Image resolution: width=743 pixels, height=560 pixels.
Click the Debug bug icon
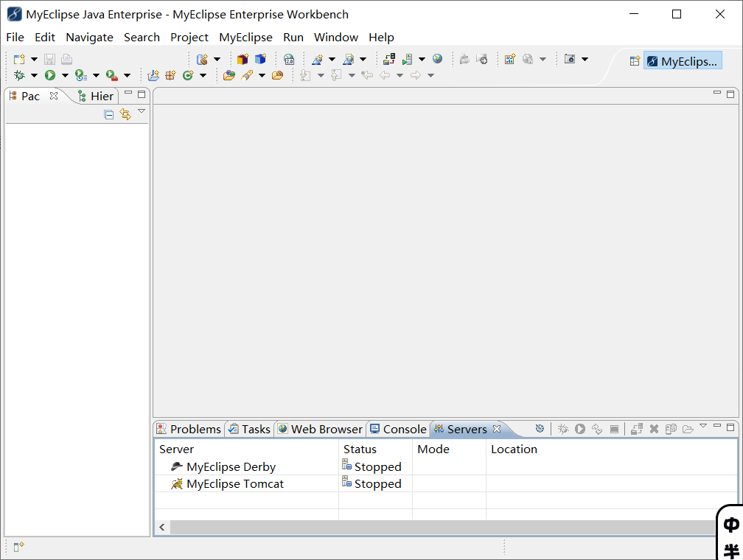point(19,75)
